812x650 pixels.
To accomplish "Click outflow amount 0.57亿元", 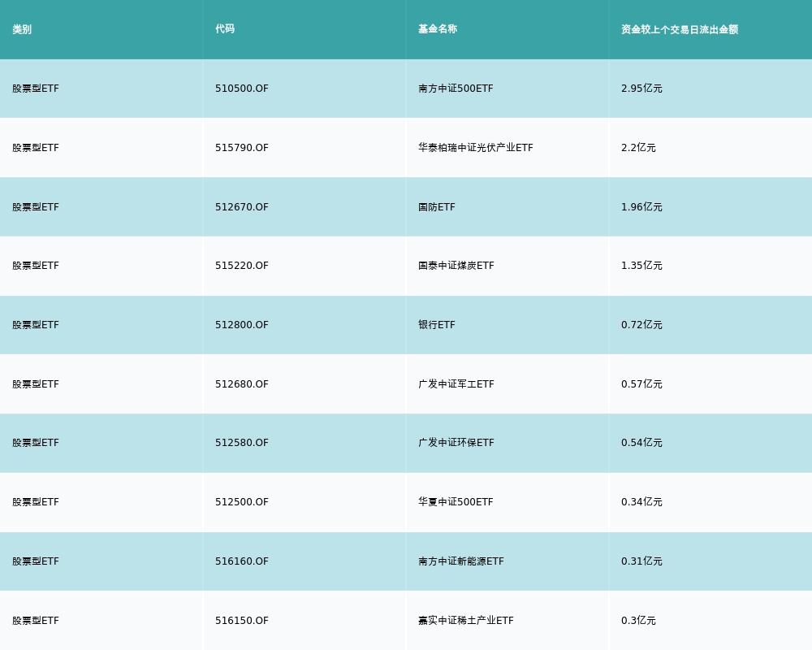I will click(x=641, y=384).
